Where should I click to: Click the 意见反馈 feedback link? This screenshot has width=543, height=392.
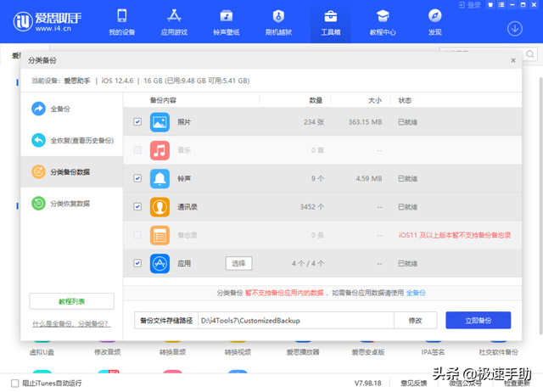click(413, 383)
